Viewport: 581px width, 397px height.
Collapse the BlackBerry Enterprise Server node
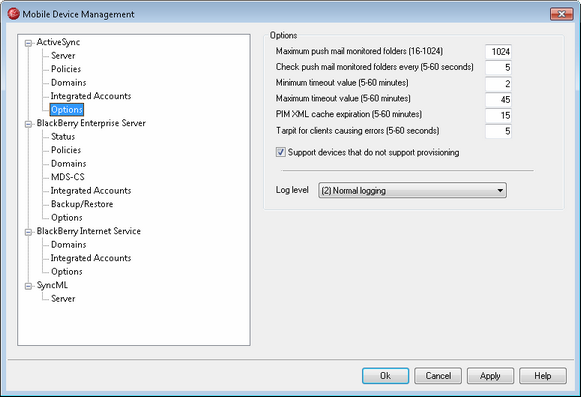(28, 124)
